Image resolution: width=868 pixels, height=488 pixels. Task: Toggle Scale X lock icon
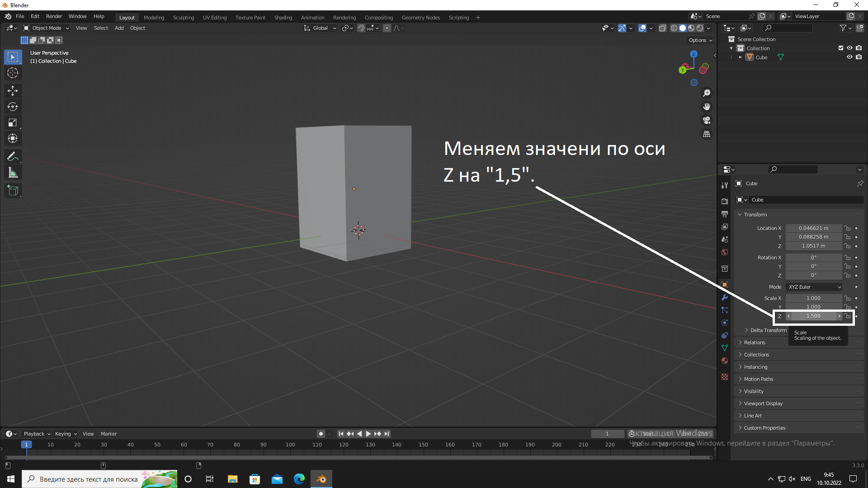coord(848,298)
